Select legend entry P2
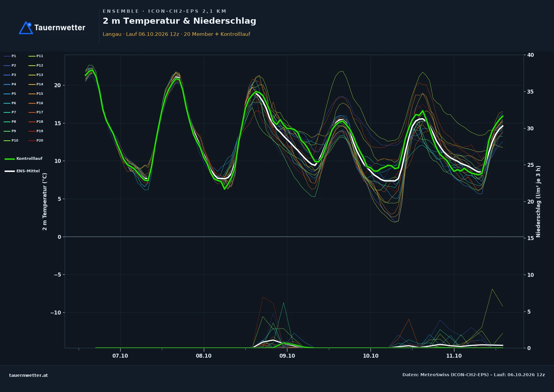 [x=10, y=65]
